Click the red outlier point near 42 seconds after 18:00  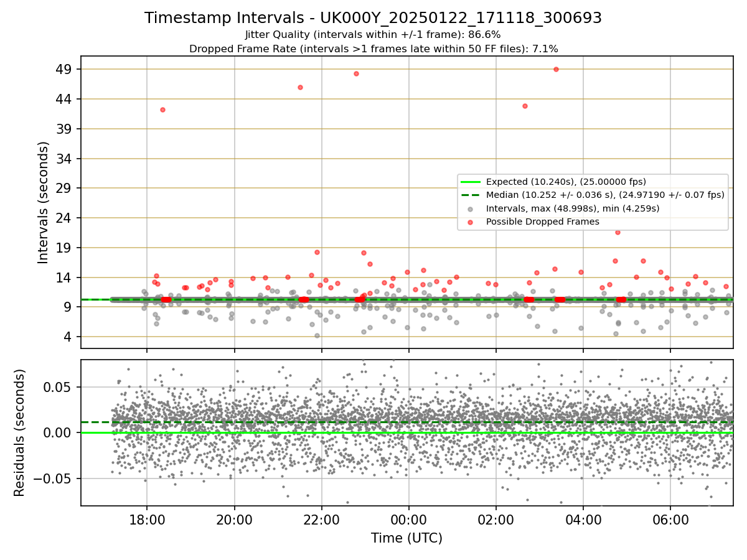[162, 110]
